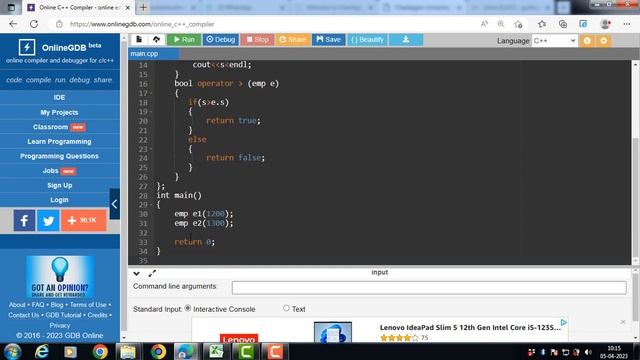Open the IDE menu item
This screenshot has width=640, height=360.
click(x=60, y=98)
